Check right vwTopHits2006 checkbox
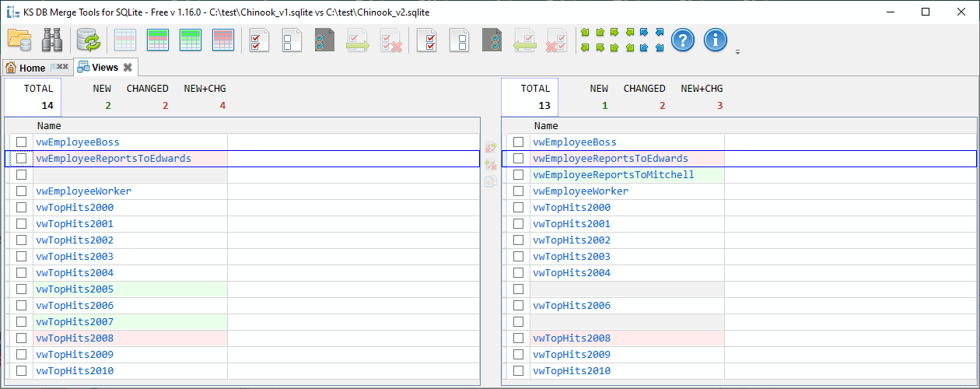 (518, 306)
